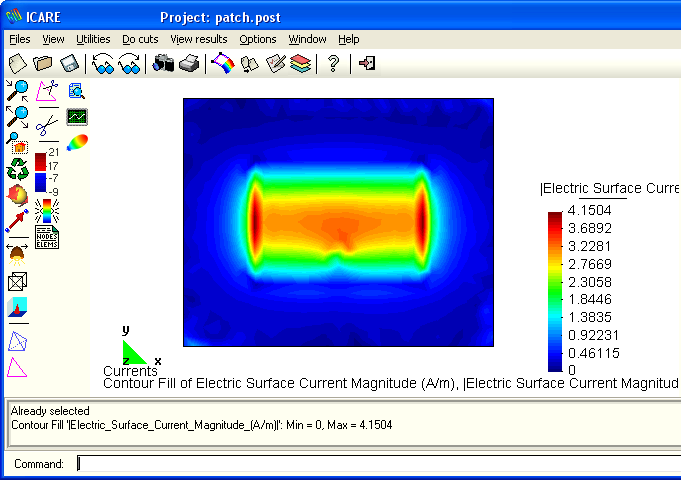
Task: Select the zoom in magnifier tool
Action: [17, 91]
